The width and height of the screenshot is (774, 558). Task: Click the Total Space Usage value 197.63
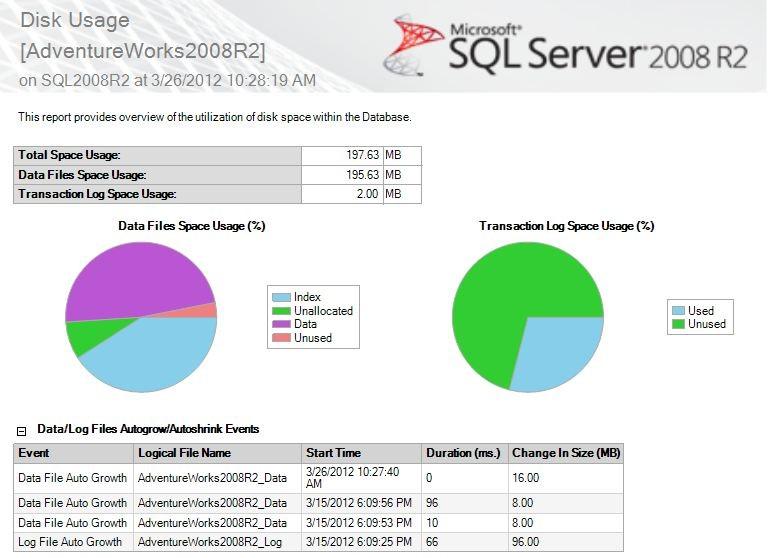coord(362,155)
